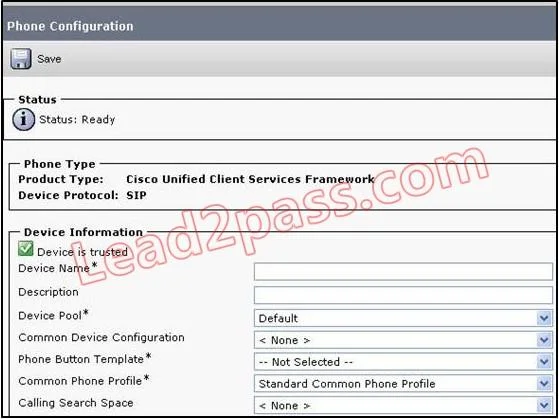Image resolution: width=559 pixels, height=419 pixels.
Task: Click 'Cisco Unified Client Services Framework' product type
Action: pyautogui.click(x=250, y=179)
